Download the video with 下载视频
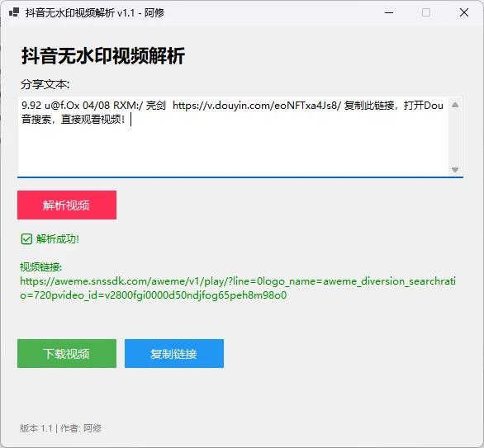484x448 pixels. [x=67, y=354]
